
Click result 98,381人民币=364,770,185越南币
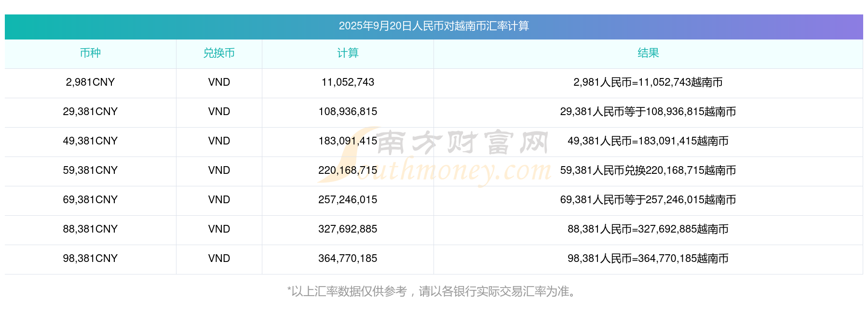click(648, 259)
